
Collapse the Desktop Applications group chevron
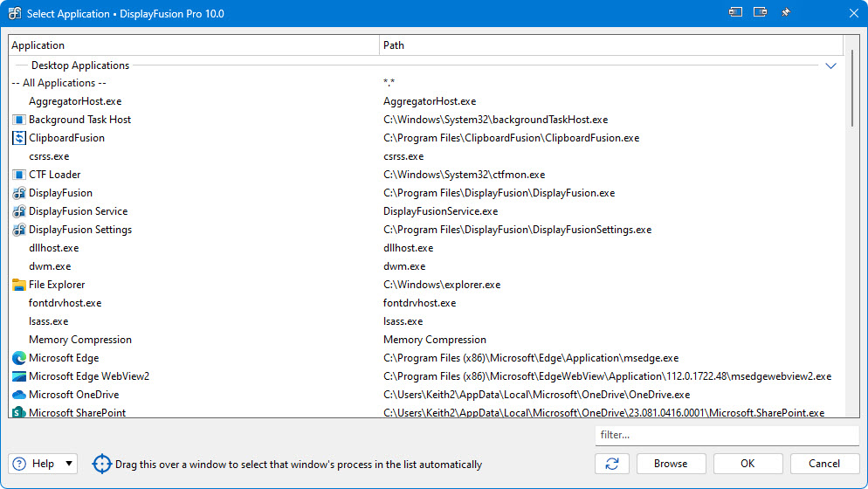[x=830, y=65]
